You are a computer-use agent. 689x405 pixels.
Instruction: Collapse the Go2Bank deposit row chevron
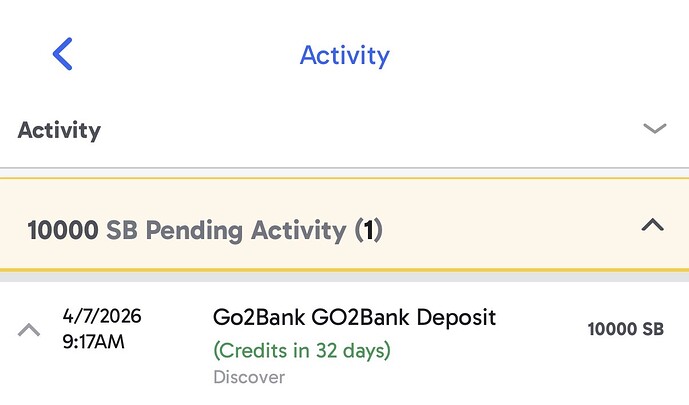30,329
